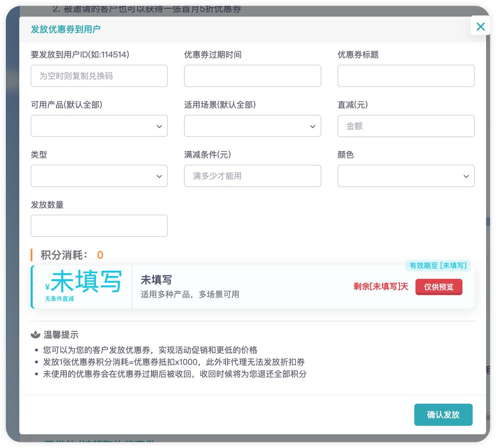The width and height of the screenshot is (496, 448).
Task: Click the tip about 积分消耗=优惠券抵扣x1000
Action: (x=174, y=362)
